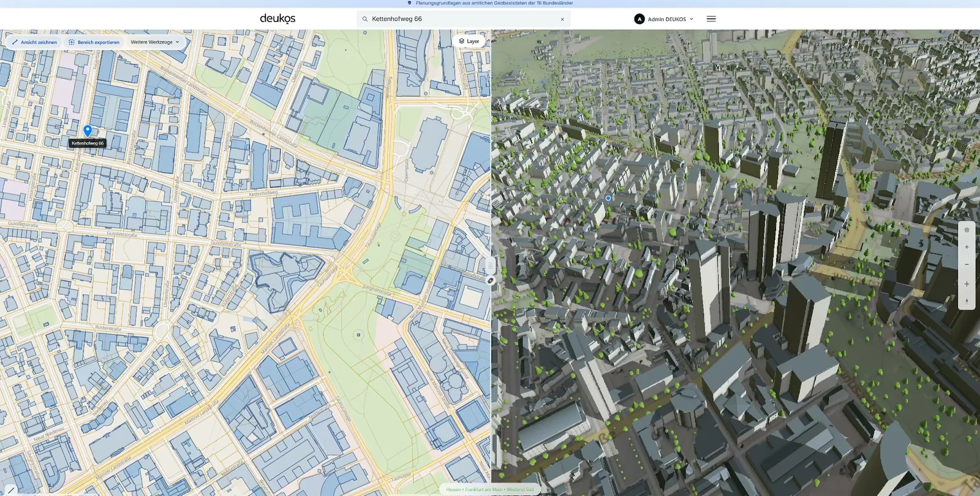Viewport: 980px width, 496px height.
Task: Click the search magnifier icon
Action: point(365,19)
